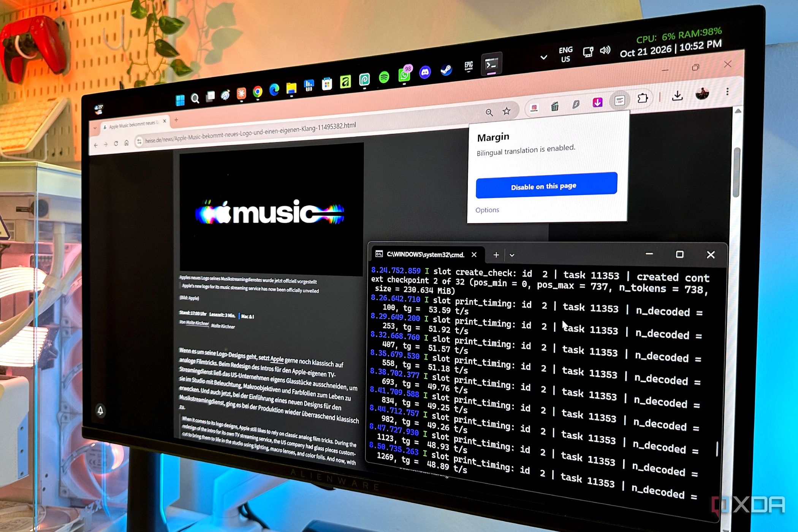The width and height of the screenshot is (798, 532).
Task: Open Chrome home page button
Action: [127, 143]
